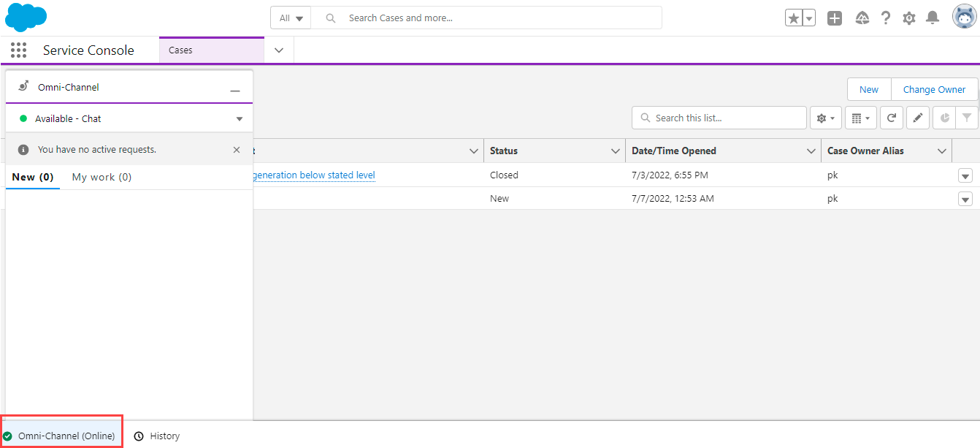Open the Notifications bell
Screen dimensions: 980x448
(x=933, y=18)
